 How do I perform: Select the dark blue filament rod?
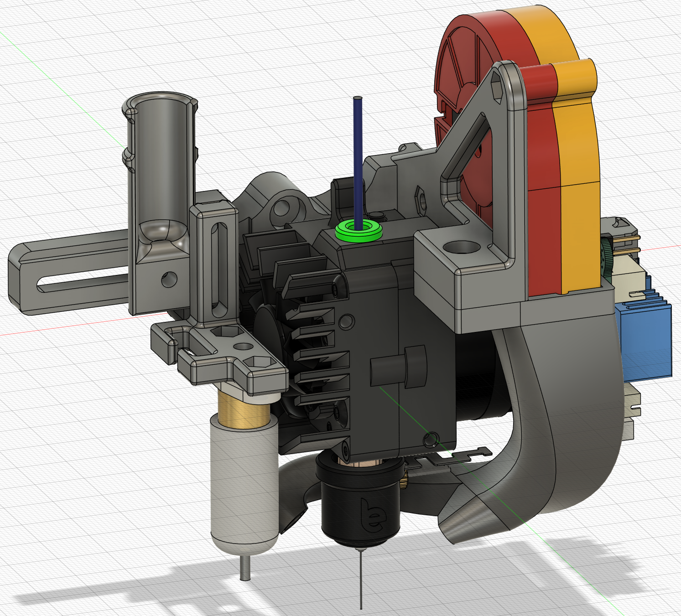[359, 162]
